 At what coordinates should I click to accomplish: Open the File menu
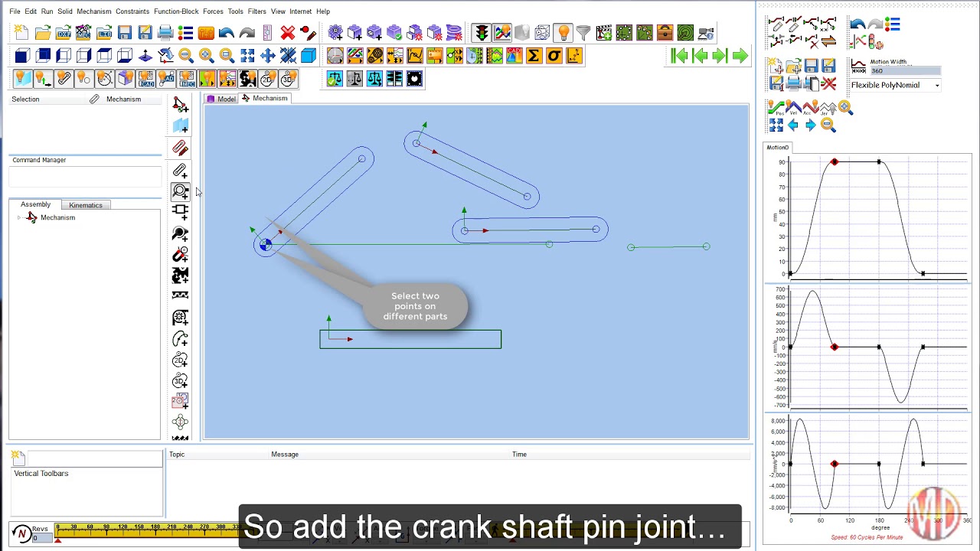(x=15, y=11)
